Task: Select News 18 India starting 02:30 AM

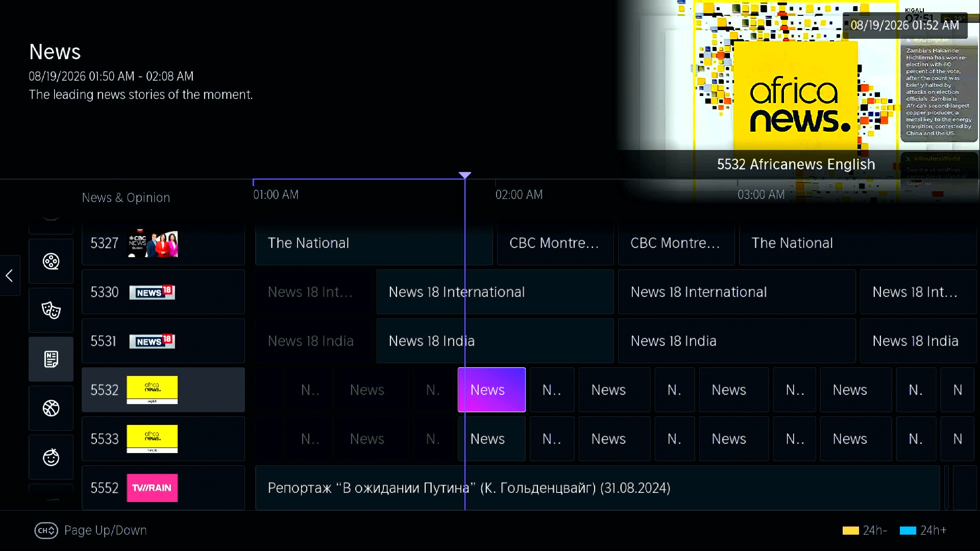Action: [x=737, y=341]
